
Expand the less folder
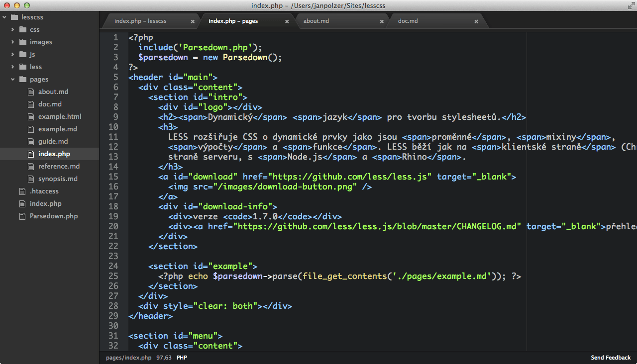tap(12, 67)
